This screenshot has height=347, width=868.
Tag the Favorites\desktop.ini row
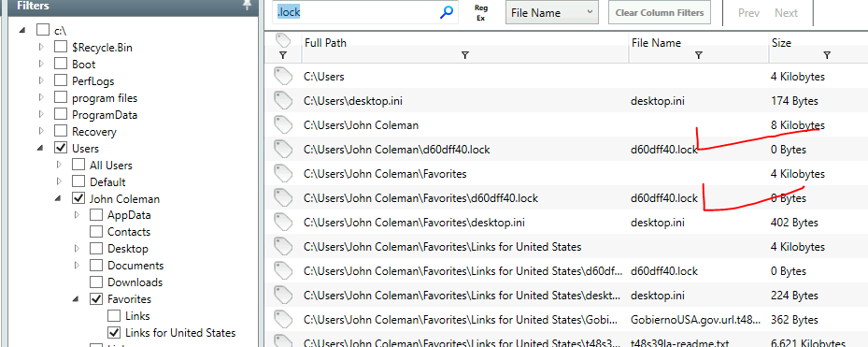tap(283, 223)
